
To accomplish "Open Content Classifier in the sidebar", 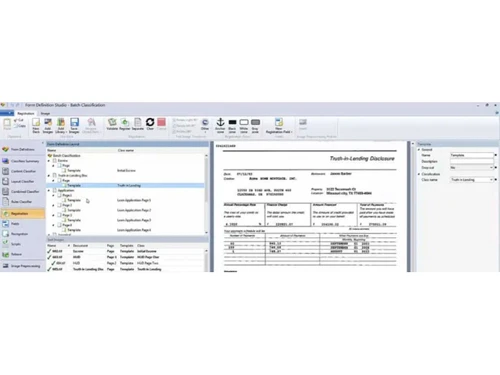I will [x=22, y=171].
